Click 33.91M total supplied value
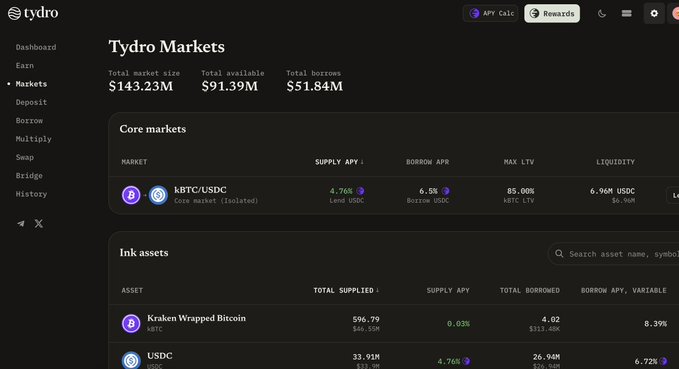679x369 pixels. pyautogui.click(x=366, y=357)
